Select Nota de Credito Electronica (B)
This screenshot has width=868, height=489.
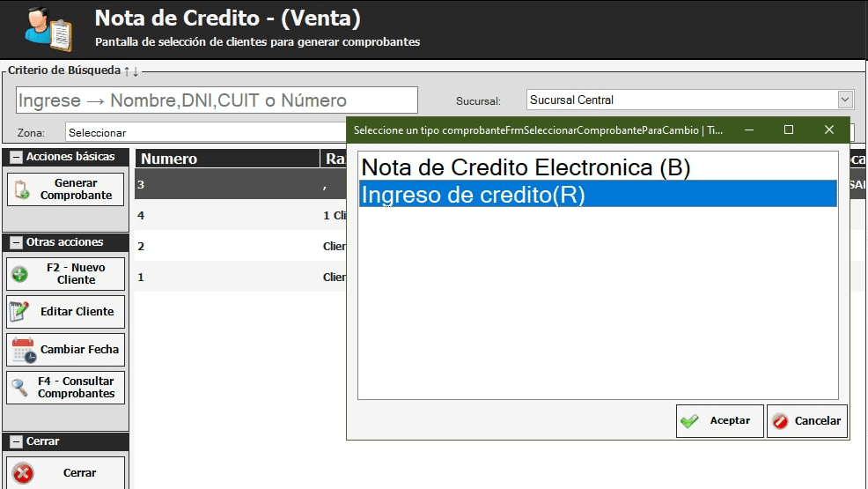click(526, 167)
